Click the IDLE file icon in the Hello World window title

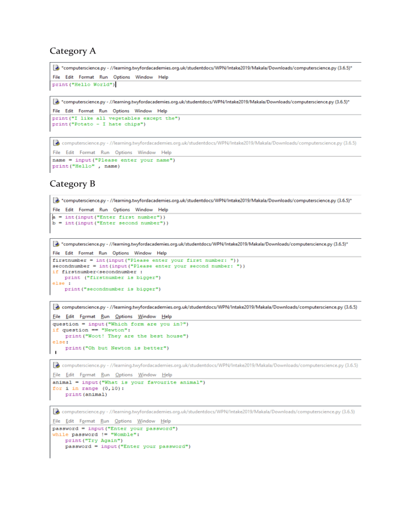pos(56,68)
